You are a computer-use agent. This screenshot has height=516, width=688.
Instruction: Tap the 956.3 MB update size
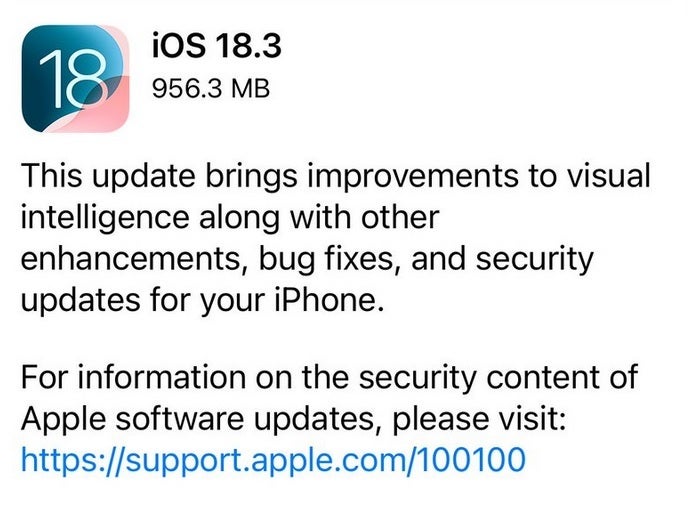211,88
